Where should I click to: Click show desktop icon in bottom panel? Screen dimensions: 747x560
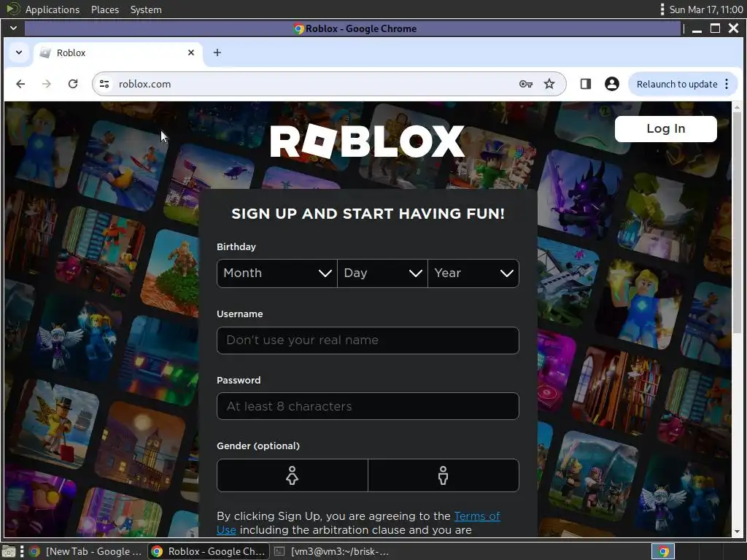(x=8, y=551)
